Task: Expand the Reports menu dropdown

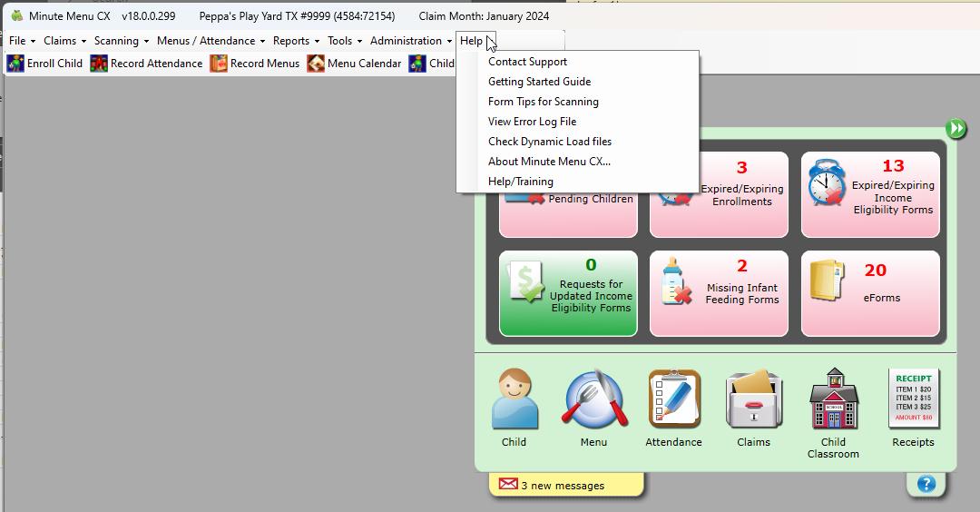Action: point(296,41)
